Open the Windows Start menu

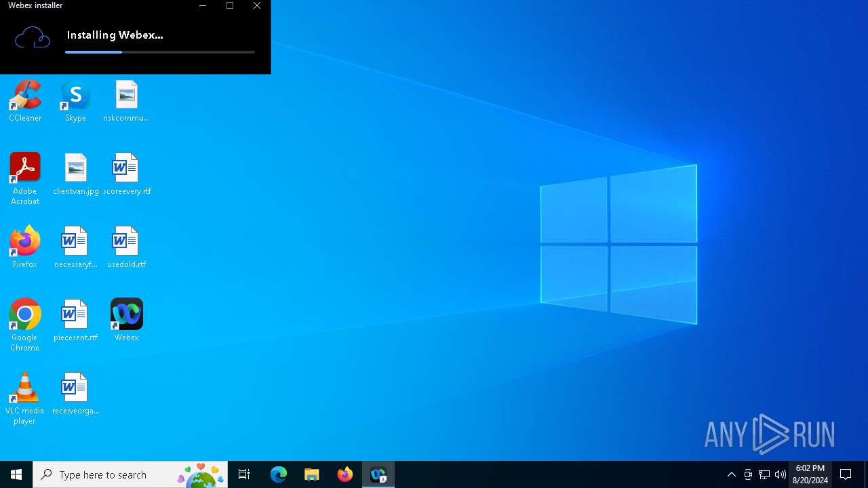click(x=16, y=474)
